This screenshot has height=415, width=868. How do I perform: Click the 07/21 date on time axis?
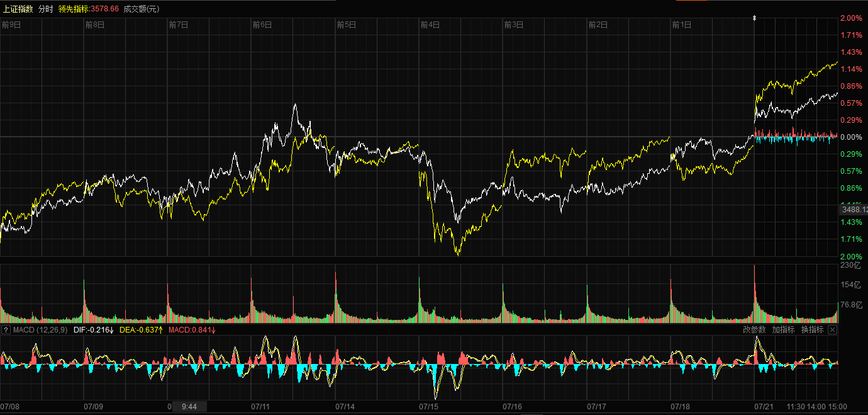tap(764, 407)
